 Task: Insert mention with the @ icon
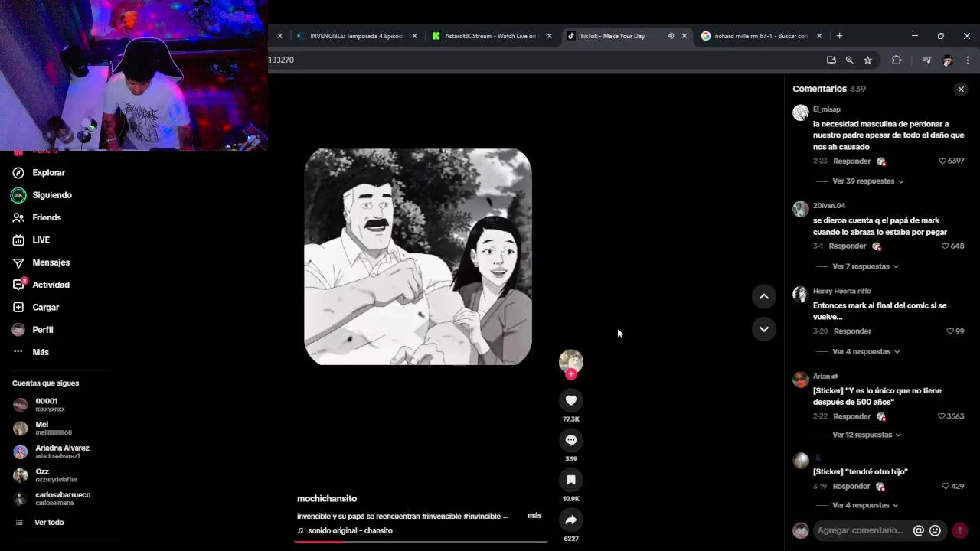click(919, 530)
